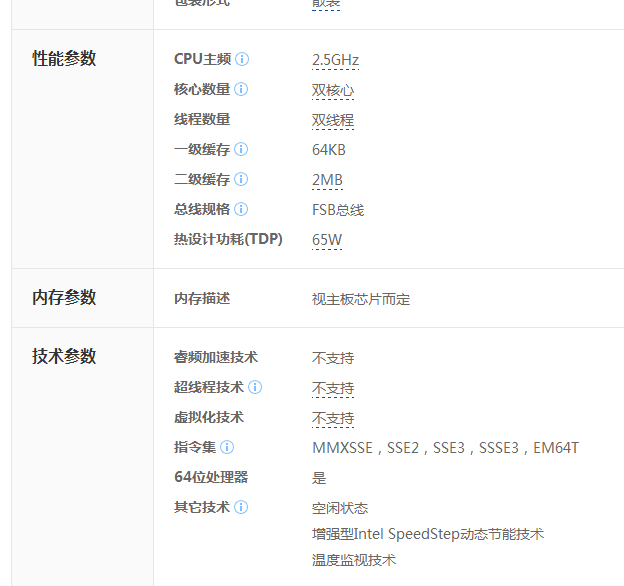Click 不支持 value for 睿频加速技术
This screenshot has height=586, width=624.
pos(333,358)
